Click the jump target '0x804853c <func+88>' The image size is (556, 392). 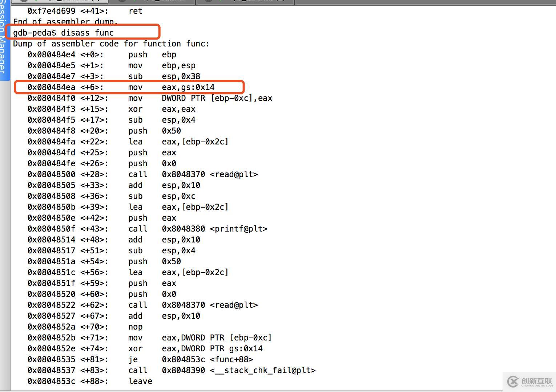pyautogui.click(x=208, y=359)
